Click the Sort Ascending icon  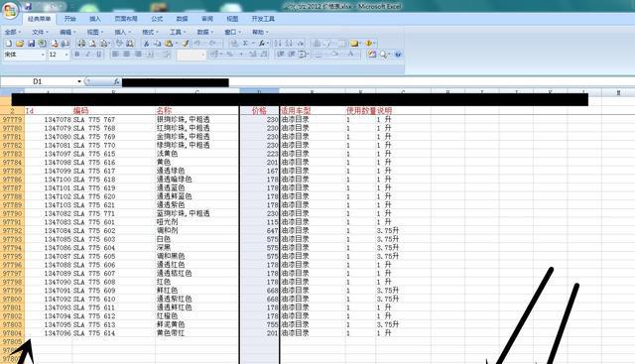tap(278, 44)
